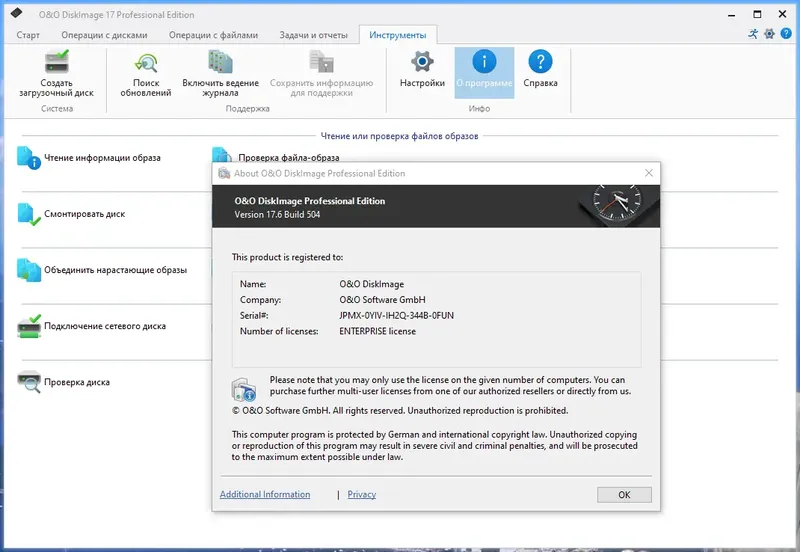Click Create bootable disk icon (Создать загрузочный диск)
This screenshot has height=552, width=800.
(56, 62)
